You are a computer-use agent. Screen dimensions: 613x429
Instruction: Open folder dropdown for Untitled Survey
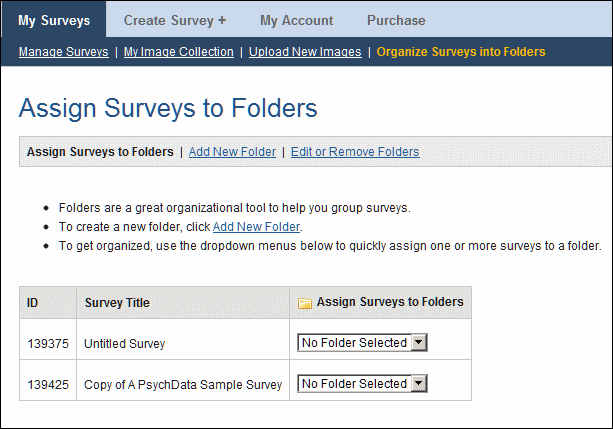(362, 343)
